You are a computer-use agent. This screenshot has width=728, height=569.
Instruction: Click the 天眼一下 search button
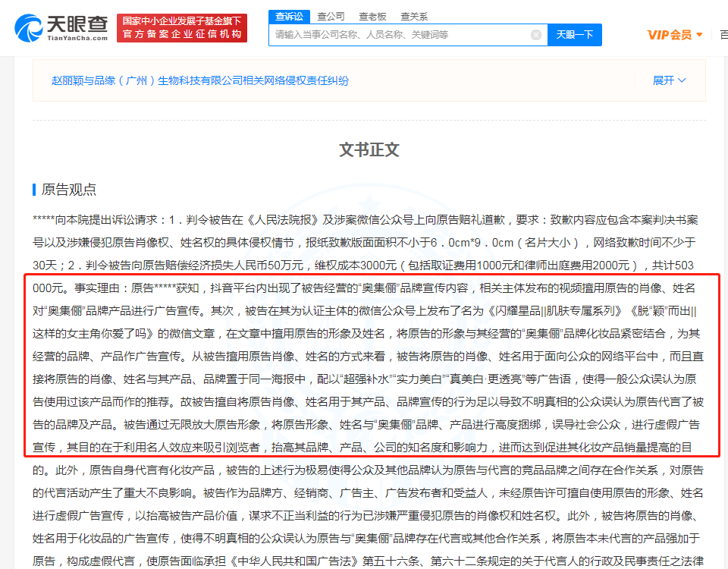point(575,35)
